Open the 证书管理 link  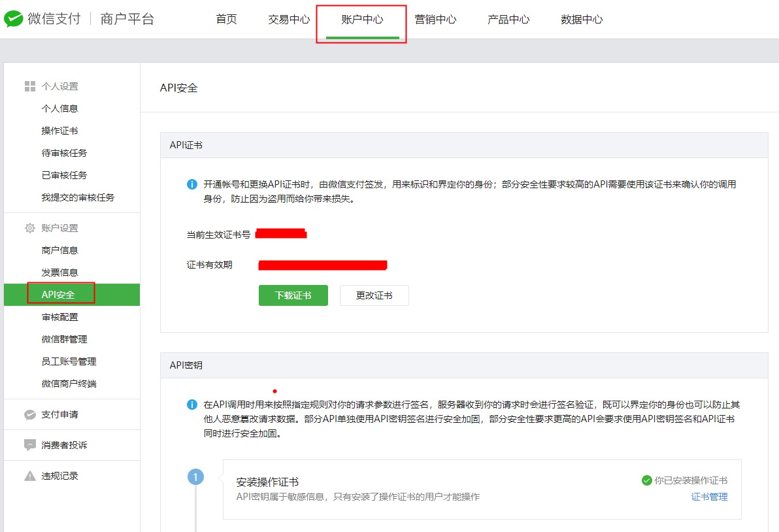710,497
